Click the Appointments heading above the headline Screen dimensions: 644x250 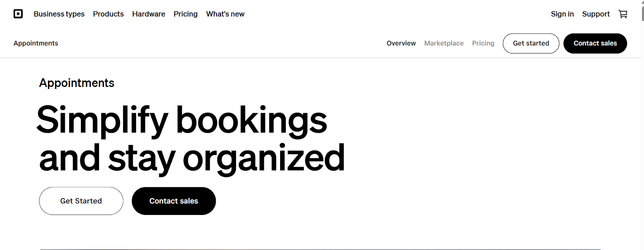pos(76,83)
